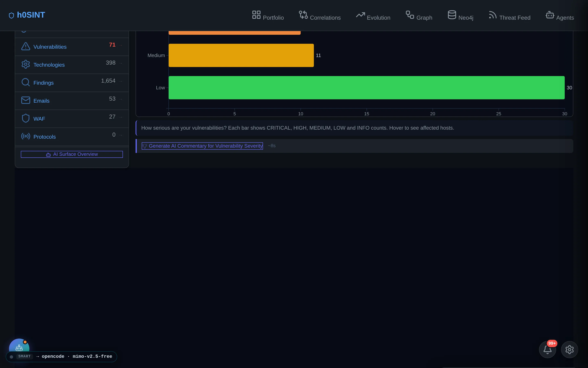This screenshot has height=368, width=588.
Task: Open the Threat Feed nav tab
Action: (x=510, y=15)
